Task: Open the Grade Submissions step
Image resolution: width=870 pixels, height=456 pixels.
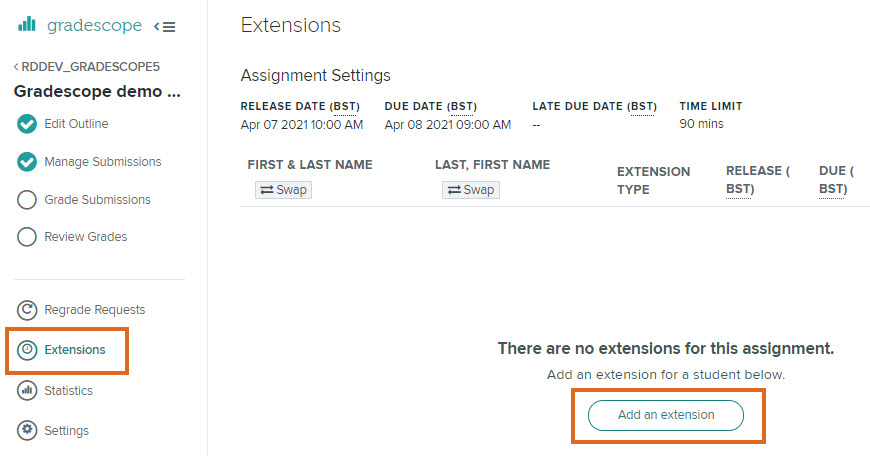Action: click(97, 200)
